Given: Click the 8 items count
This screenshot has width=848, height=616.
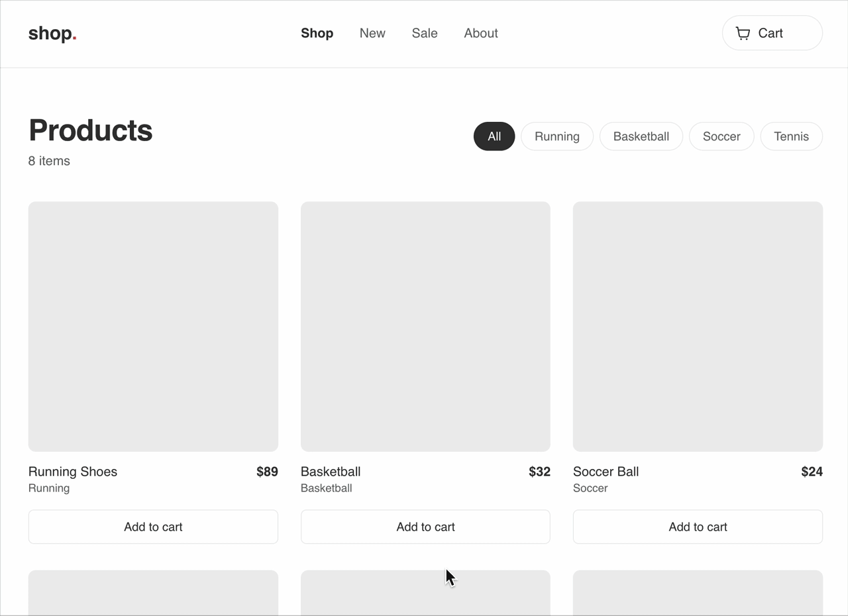Looking at the screenshot, I should point(49,161).
